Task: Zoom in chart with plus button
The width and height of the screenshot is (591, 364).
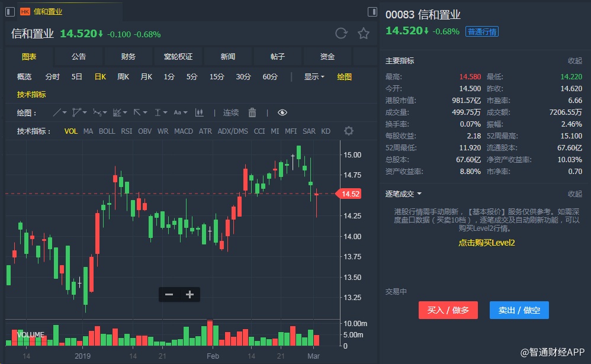Action: tap(189, 294)
